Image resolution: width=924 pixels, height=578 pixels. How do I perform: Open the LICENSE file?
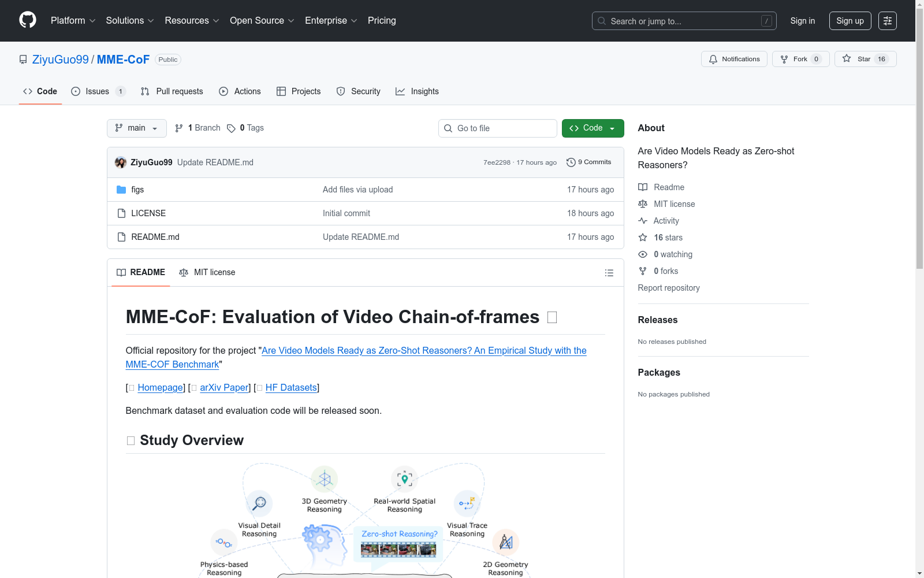[148, 213]
